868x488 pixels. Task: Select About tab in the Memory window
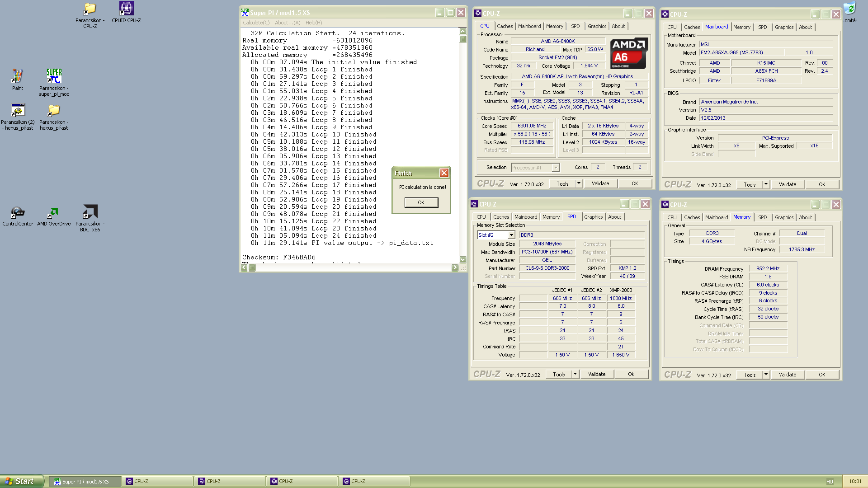coord(805,217)
